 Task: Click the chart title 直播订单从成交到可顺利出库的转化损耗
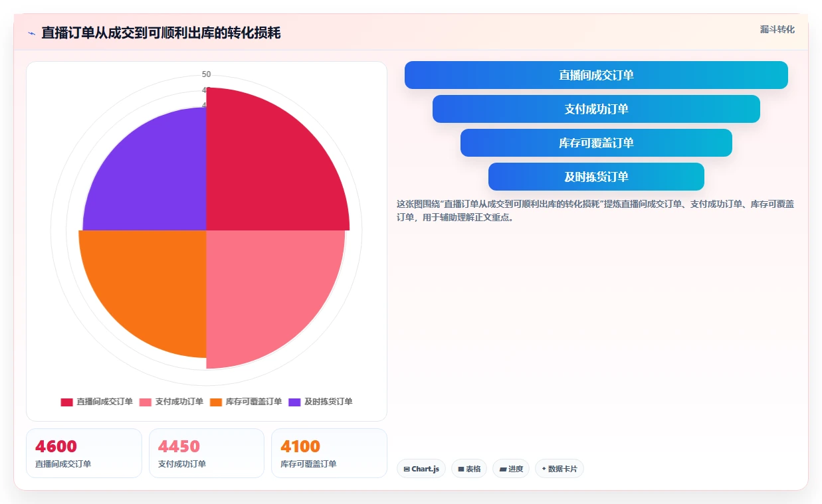161,33
